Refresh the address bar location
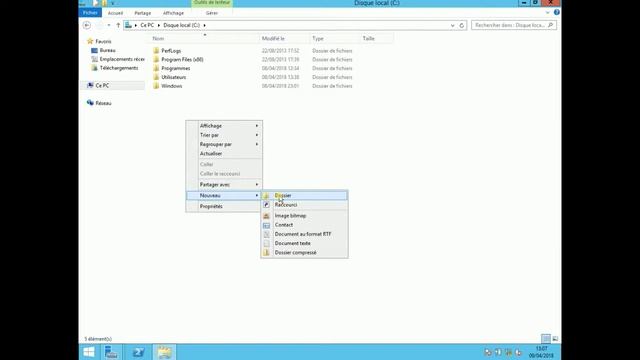The width and height of the screenshot is (640, 360). click(462, 25)
